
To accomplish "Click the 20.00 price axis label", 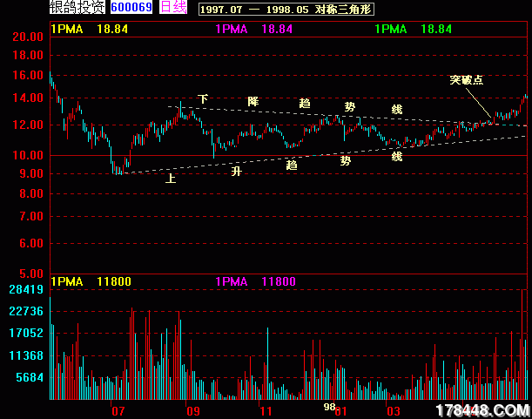I will (x=29, y=37).
